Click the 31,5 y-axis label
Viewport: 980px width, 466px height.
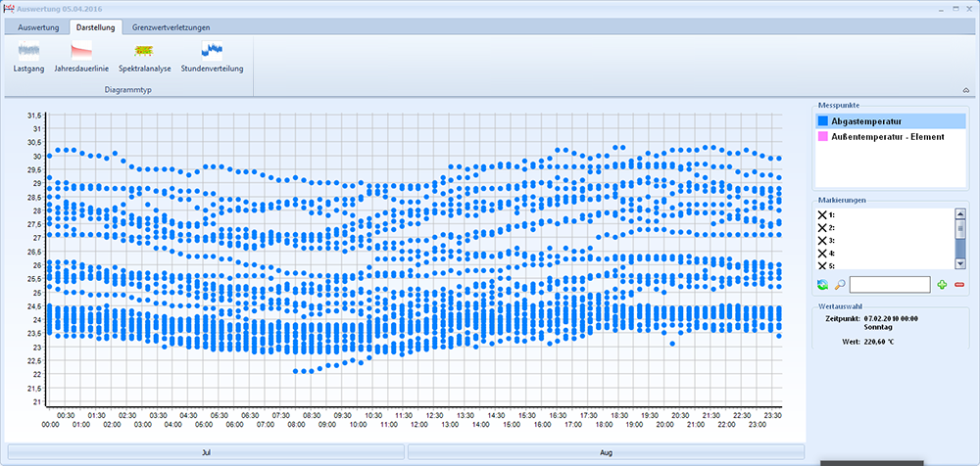pos(33,116)
